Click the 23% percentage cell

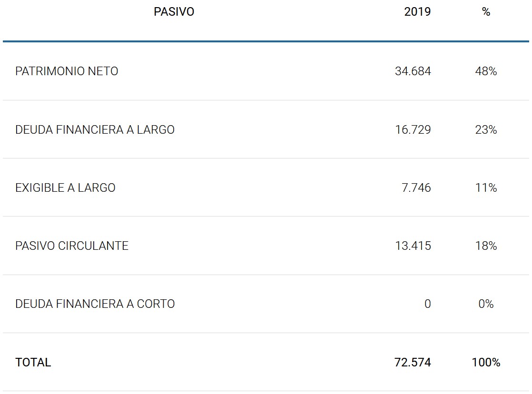point(486,129)
